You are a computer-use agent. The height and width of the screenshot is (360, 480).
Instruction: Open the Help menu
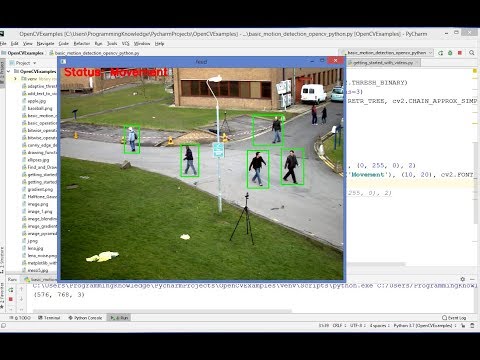point(159,44)
